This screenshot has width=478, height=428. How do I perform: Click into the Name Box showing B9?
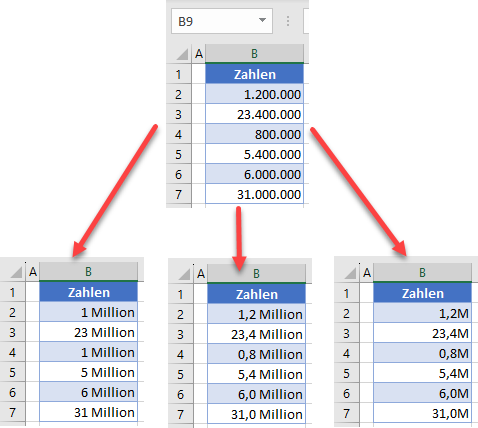pyautogui.click(x=222, y=21)
